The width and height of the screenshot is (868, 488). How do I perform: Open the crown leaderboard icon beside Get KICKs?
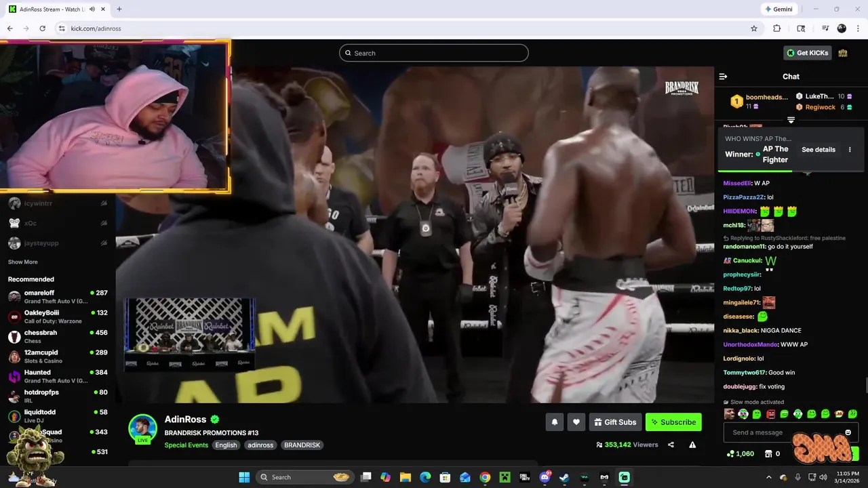(843, 53)
